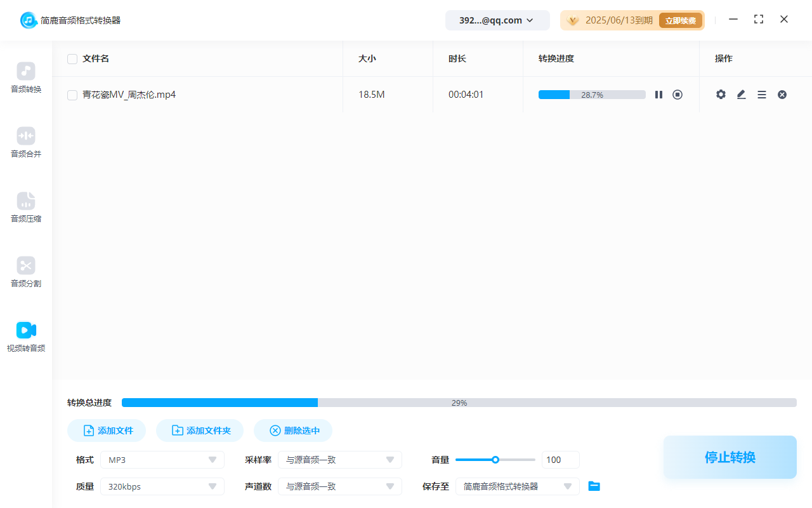Rename the file using the pencil icon
This screenshot has width=812, height=508.
[x=741, y=94]
